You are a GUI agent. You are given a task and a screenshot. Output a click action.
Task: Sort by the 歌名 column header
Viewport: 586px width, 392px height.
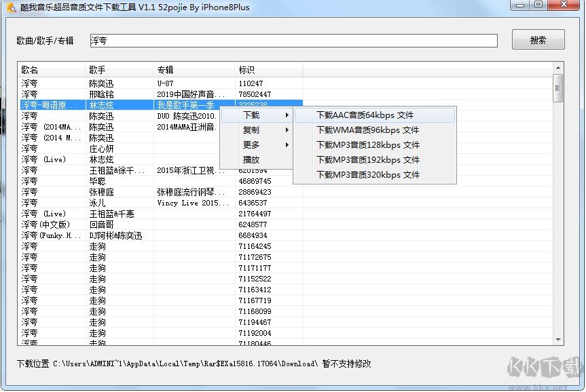(x=51, y=70)
